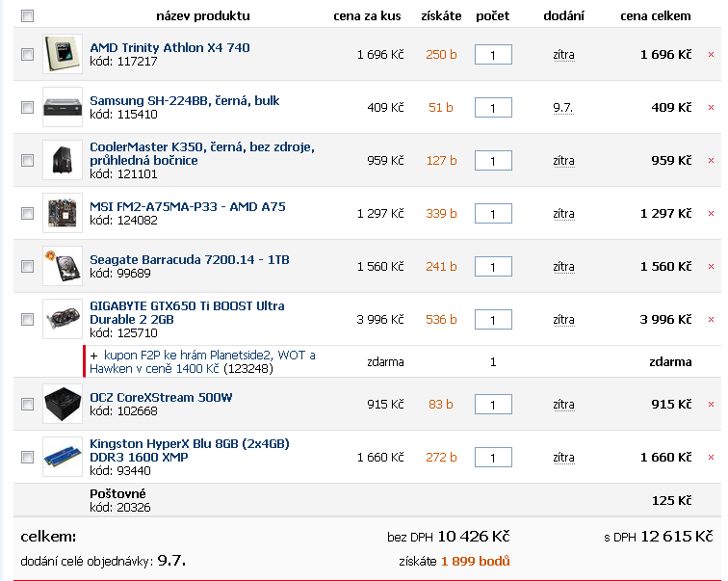Open Samsung SH-224BB, černá, bulk link
The height and width of the screenshot is (581, 728).
185,101
